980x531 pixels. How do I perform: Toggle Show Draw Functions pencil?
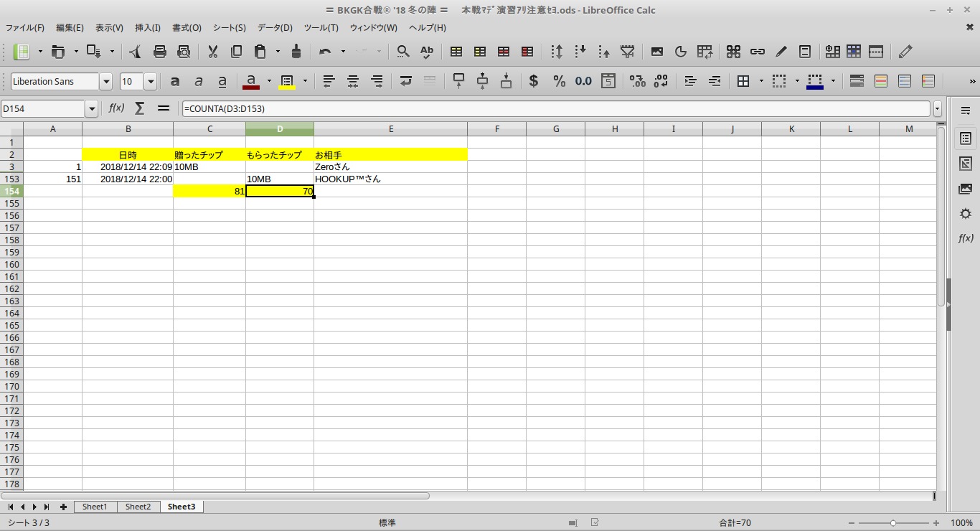[x=905, y=52]
